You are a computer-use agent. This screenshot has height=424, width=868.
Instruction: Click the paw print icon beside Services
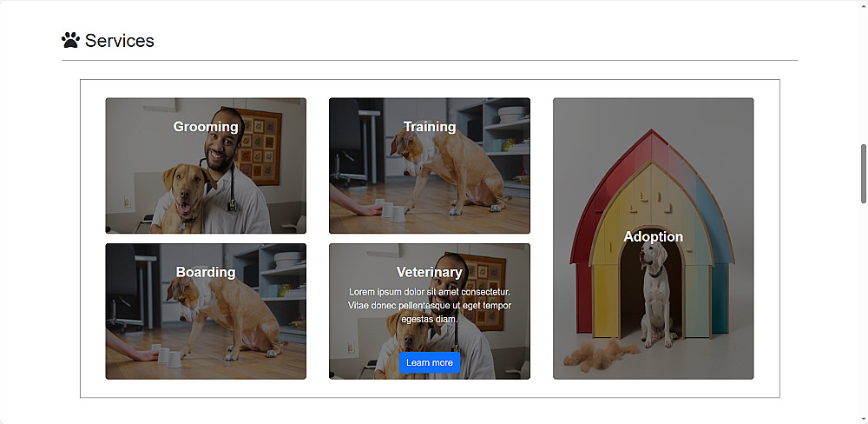[71, 40]
